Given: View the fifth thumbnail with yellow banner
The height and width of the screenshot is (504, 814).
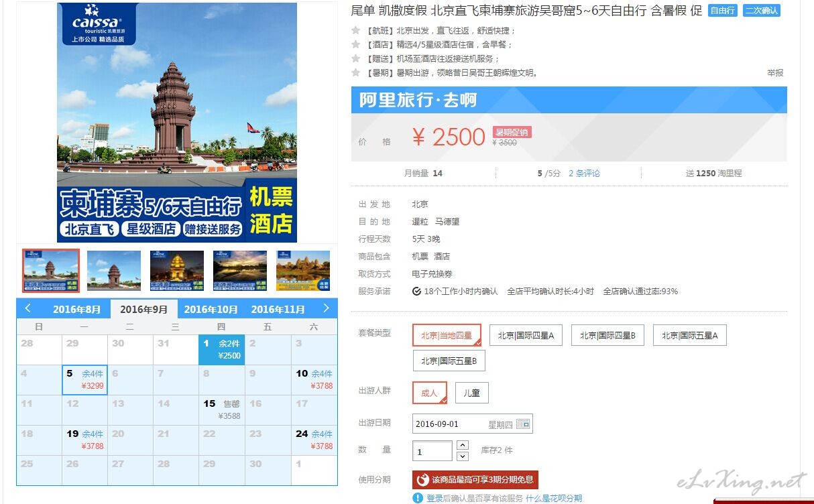Looking at the screenshot, I should 303,271.
